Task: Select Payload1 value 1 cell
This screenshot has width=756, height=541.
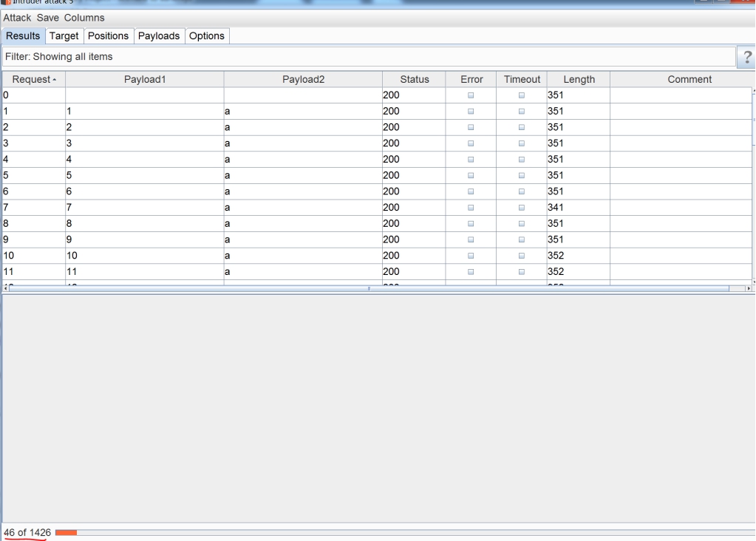Action: pyautogui.click(x=145, y=112)
